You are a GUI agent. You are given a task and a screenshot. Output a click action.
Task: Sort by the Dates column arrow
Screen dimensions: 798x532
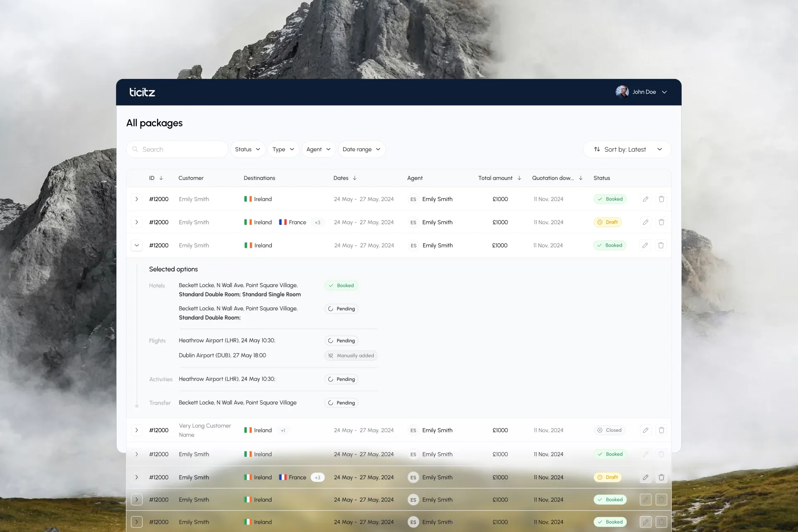point(355,178)
